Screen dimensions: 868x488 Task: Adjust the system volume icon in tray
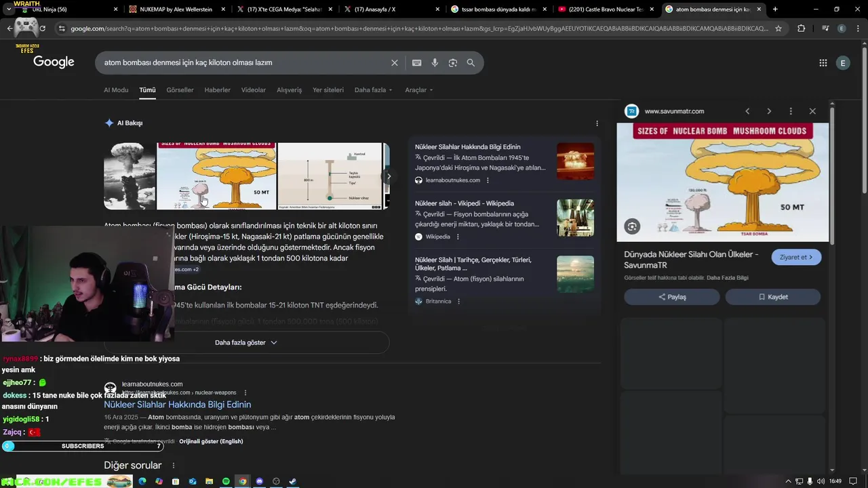click(821, 481)
